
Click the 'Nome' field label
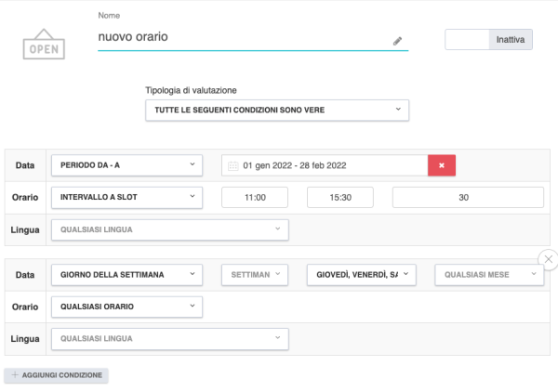[x=109, y=16]
